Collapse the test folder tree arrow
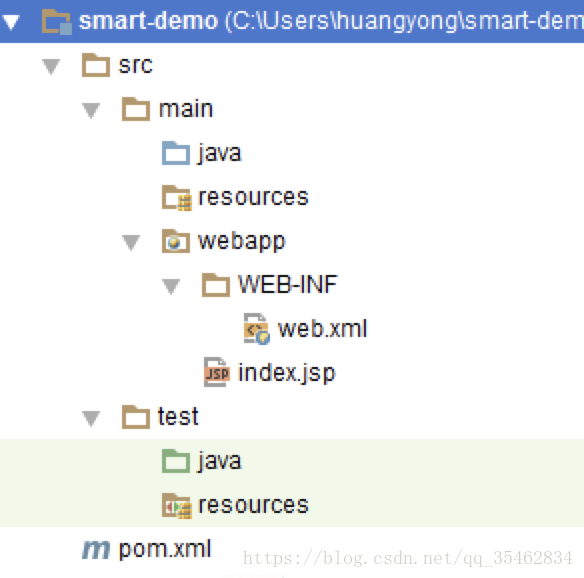This screenshot has width=584, height=578. [x=91, y=418]
